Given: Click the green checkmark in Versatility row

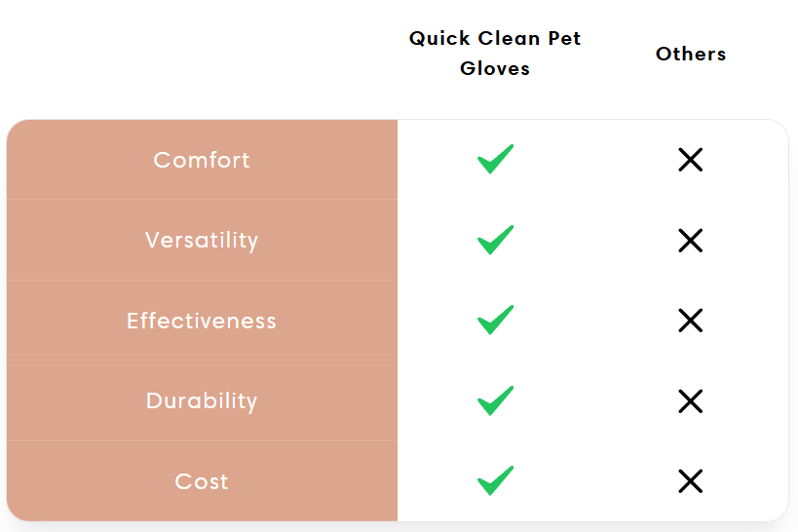Looking at the screenshot, I should 495,240.
